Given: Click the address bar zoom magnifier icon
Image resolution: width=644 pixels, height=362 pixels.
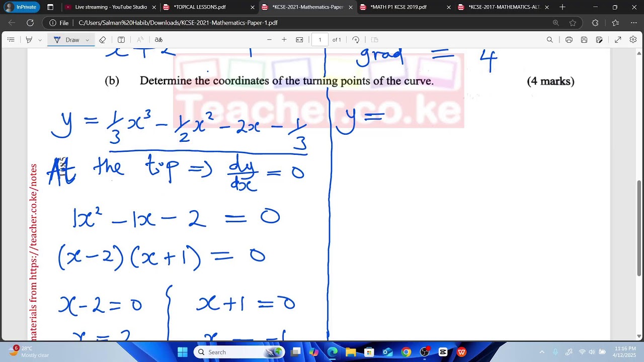Looking at the screenshot, I should tap(555, 23).
